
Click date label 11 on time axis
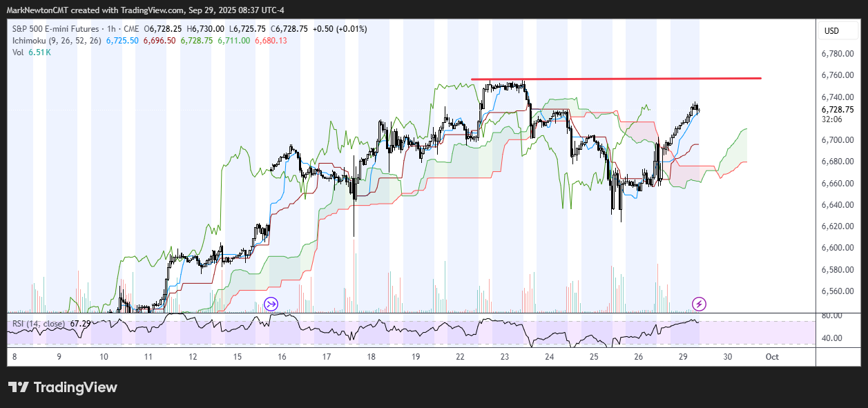[148, 357]
